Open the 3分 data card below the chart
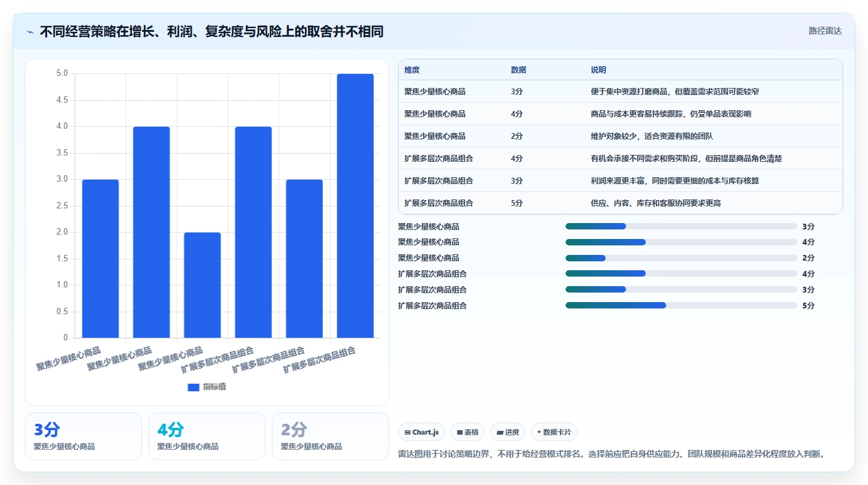This screenshot has height=485, width=868. 83,436
